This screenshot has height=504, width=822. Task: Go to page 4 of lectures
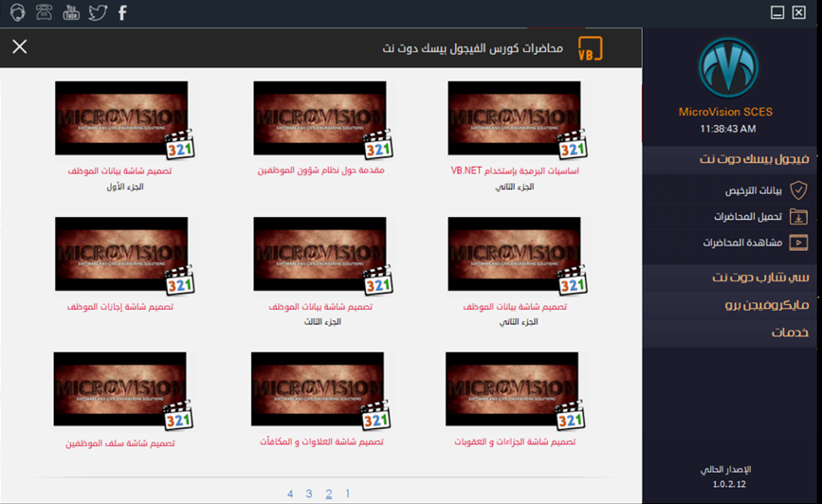tap(290, 494)
